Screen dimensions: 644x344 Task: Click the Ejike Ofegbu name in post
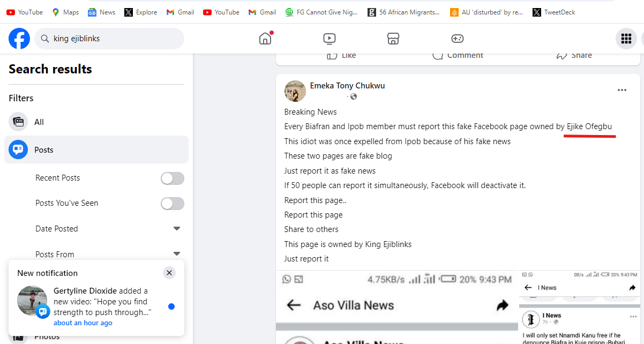click(589, 126)
